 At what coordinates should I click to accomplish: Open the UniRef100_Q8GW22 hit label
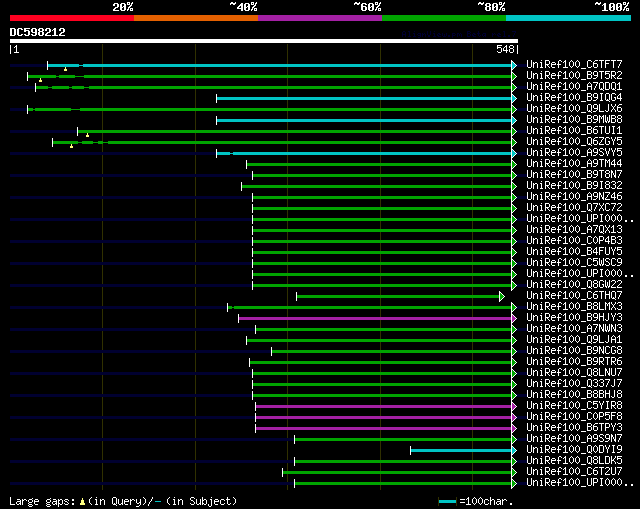(x=574, y=285)
